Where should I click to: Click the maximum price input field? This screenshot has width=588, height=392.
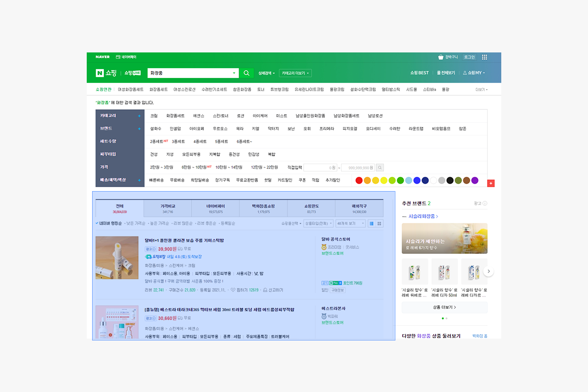click(x=358, y=168)
